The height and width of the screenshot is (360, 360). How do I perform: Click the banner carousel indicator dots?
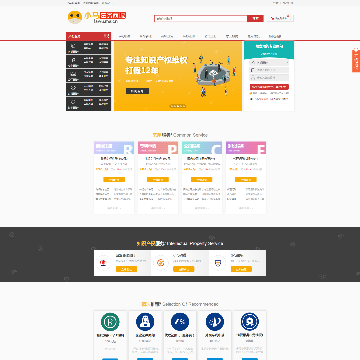[x=178, y=106]
